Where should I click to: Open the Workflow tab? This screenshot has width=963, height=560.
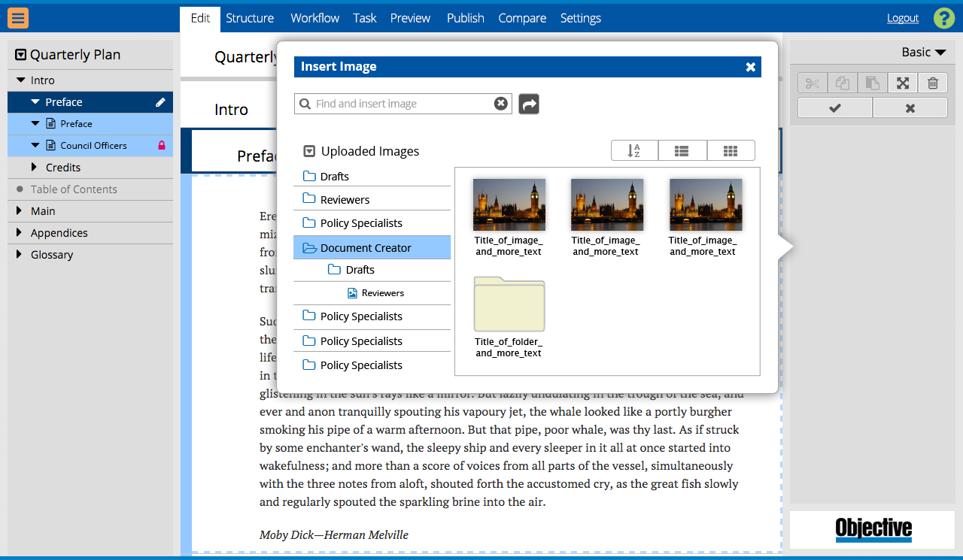point(315,18)
